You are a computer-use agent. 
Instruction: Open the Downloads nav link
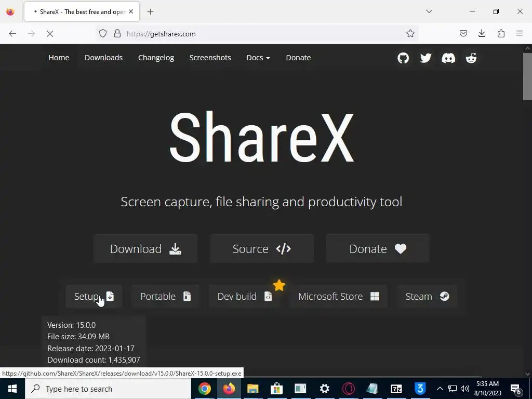pyautogui.click(x=103, y=58)
